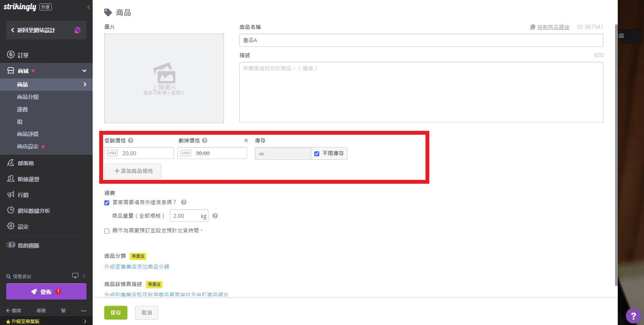Click the upgrade banner arrow chevron
Viewport: 644px width, 325px height.
tap(85, 321)
